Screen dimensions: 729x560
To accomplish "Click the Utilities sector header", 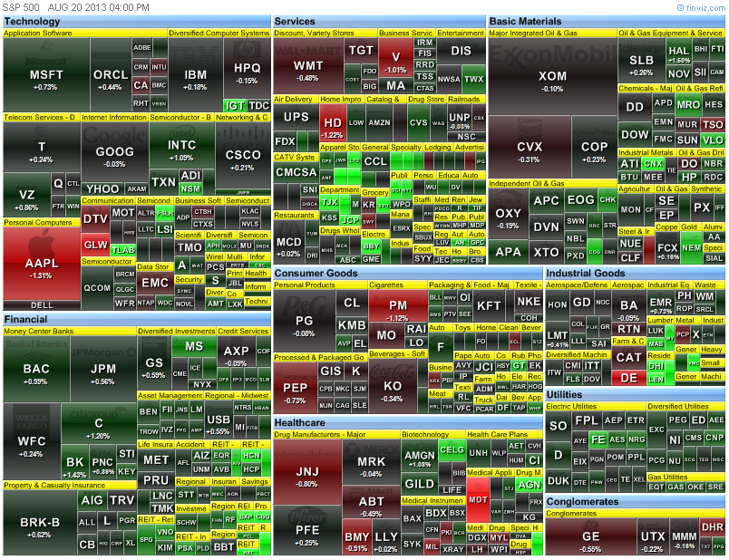I will tap(565, 394).
